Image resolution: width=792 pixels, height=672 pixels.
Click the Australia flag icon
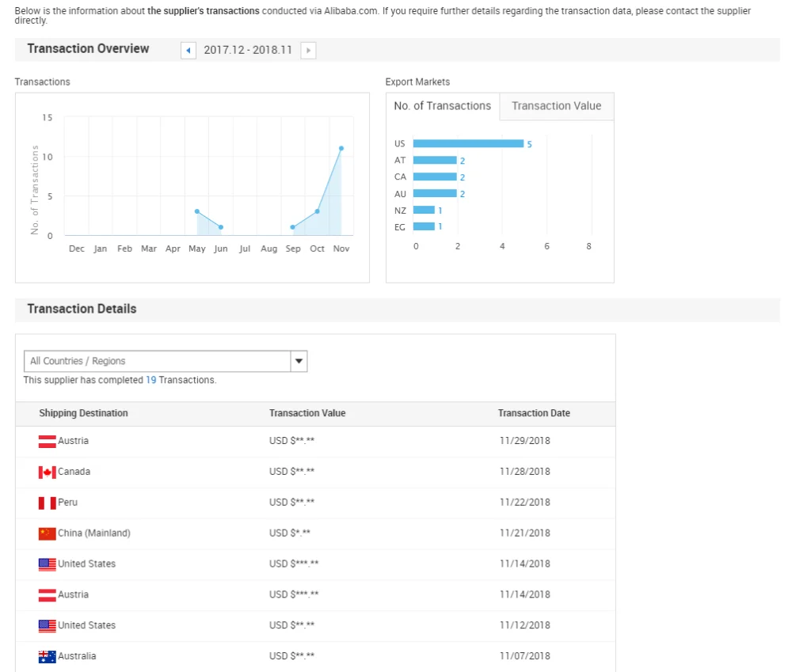click(x=47, y=656)
